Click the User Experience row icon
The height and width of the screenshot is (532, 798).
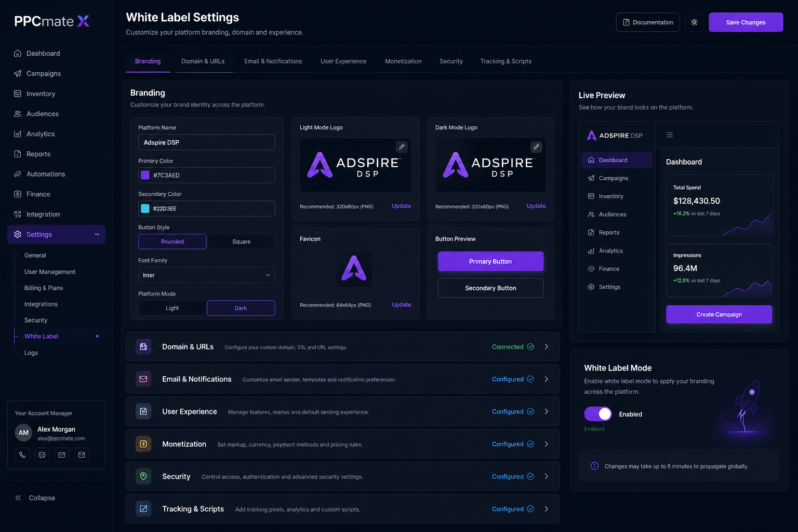coord(143,411)
